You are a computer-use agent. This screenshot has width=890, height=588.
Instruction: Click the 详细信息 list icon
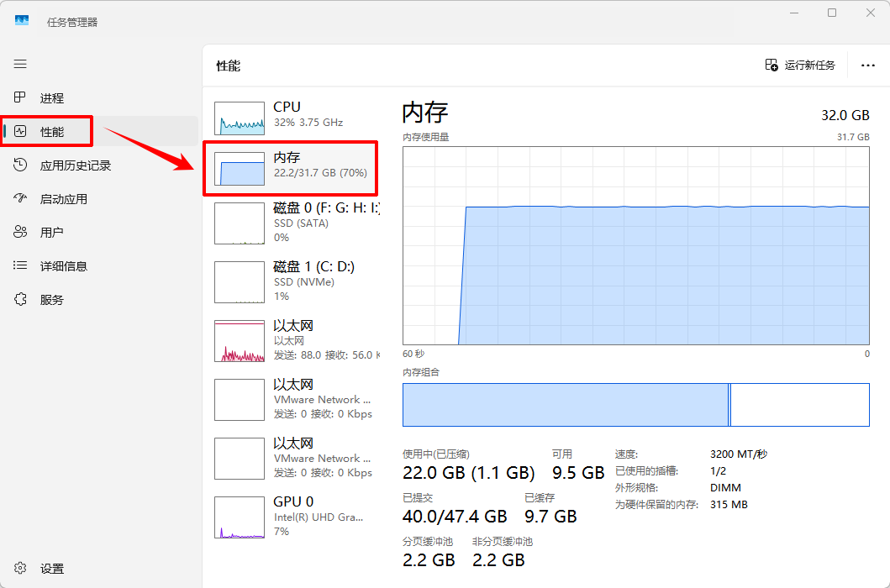tap(20, 265)
